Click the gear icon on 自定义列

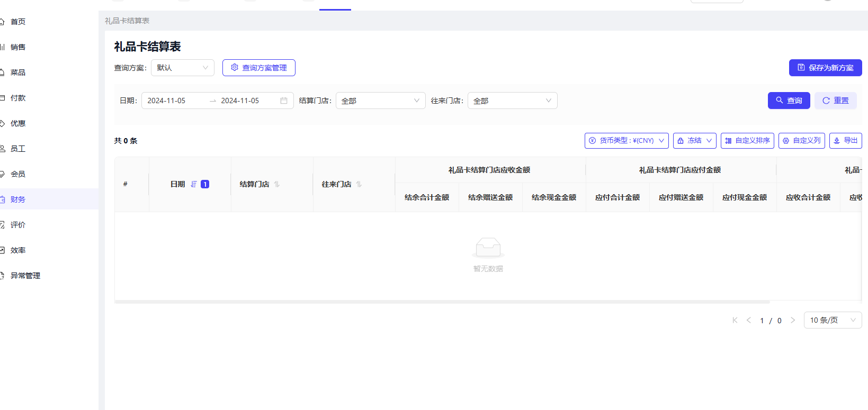pos(786,141)
